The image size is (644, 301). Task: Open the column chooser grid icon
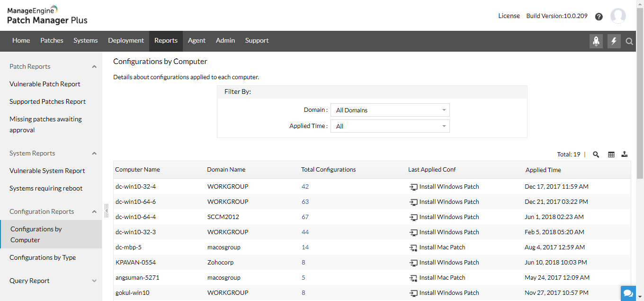point(611,154)
